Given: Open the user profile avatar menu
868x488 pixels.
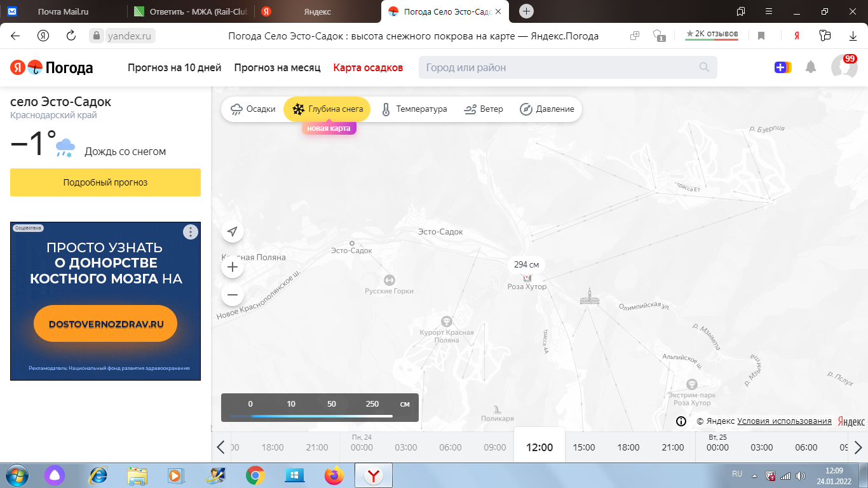Looking at the screenshot, I should (x=844, y=67).
